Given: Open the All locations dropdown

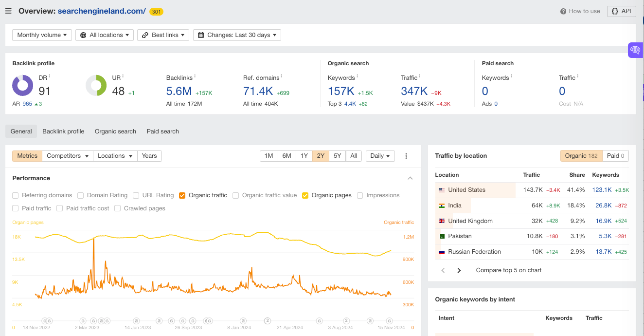Looking at the screenshot, I should click(105, 35).
